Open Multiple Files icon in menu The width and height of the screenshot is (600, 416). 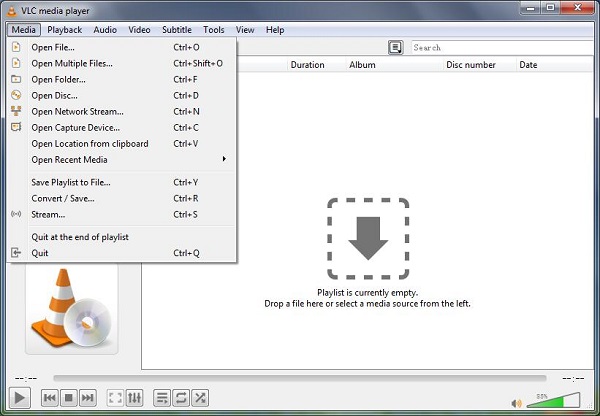point(16,63)
